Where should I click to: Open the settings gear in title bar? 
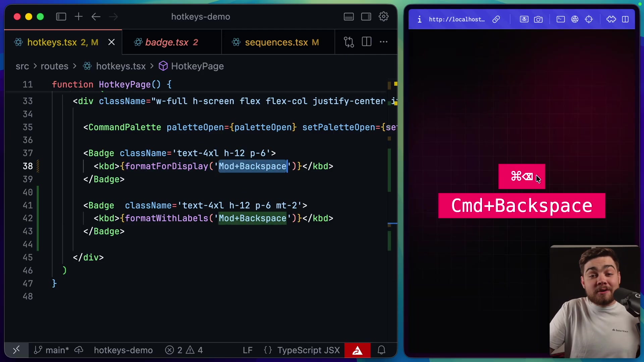[384, 16]
